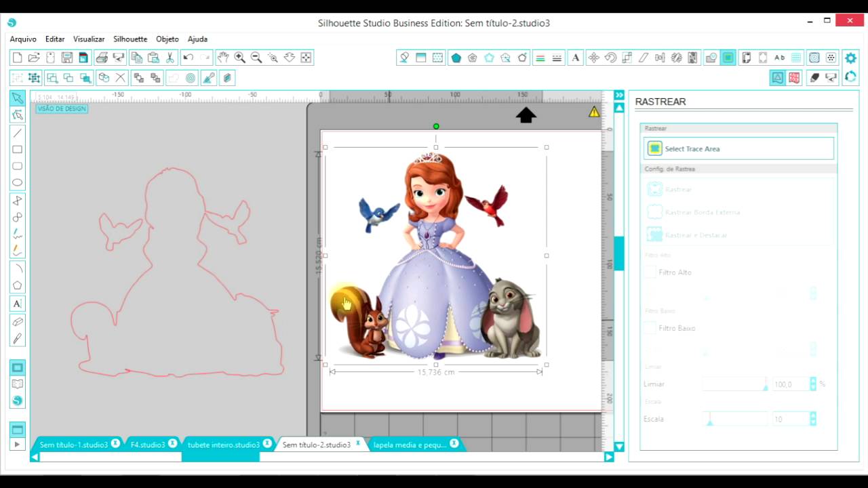The image size is (868, 488).
Task: Close the Sem titulo-2.studio3 tab
Action: [x=358, y=443]
